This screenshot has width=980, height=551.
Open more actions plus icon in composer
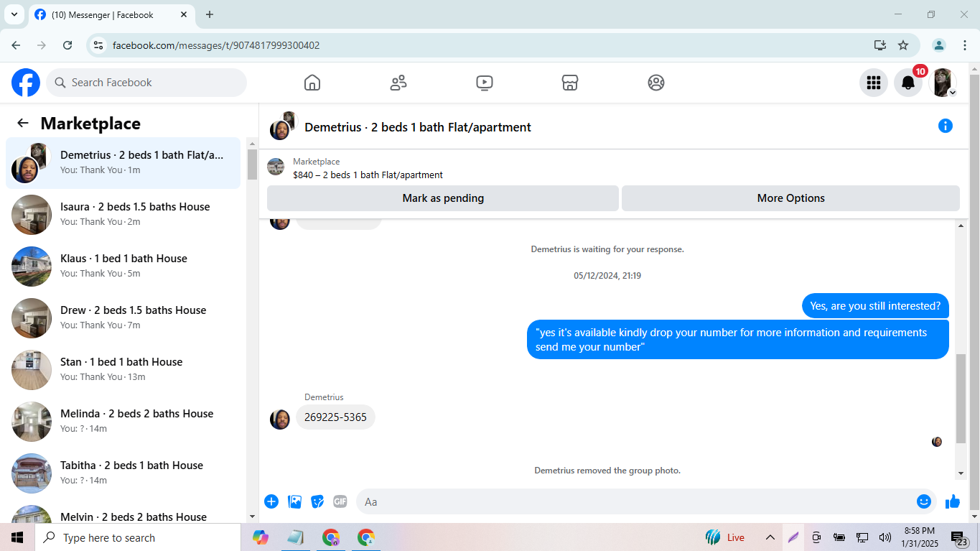[x=271, y=501]
